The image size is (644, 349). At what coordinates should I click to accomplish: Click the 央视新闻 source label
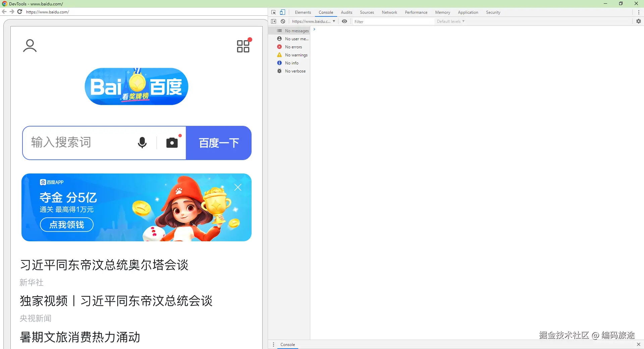point(36,318)
